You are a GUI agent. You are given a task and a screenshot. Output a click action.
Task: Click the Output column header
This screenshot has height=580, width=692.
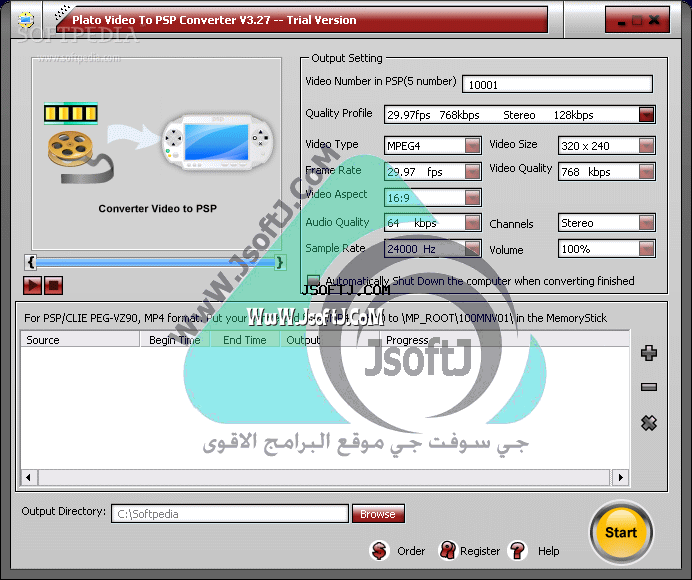330,340
